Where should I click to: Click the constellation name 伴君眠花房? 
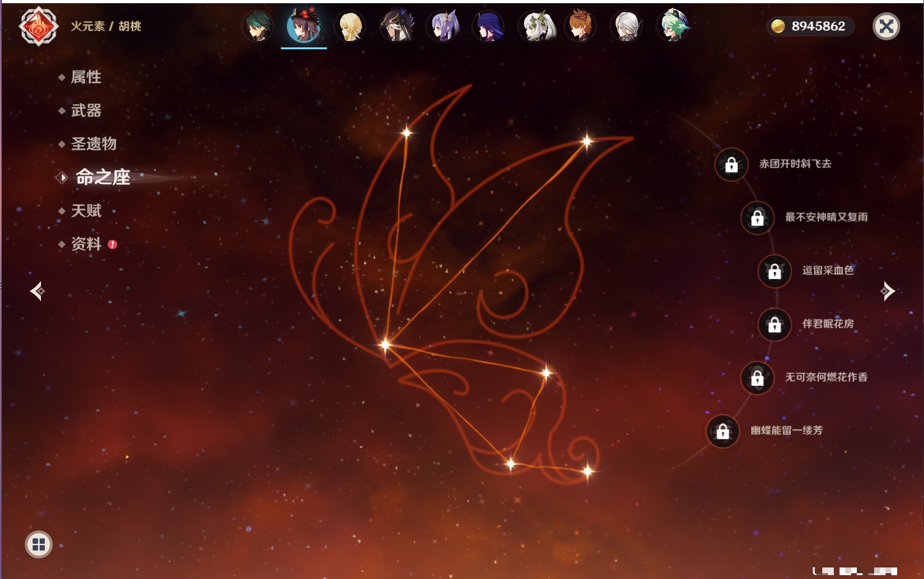[828, 324]
